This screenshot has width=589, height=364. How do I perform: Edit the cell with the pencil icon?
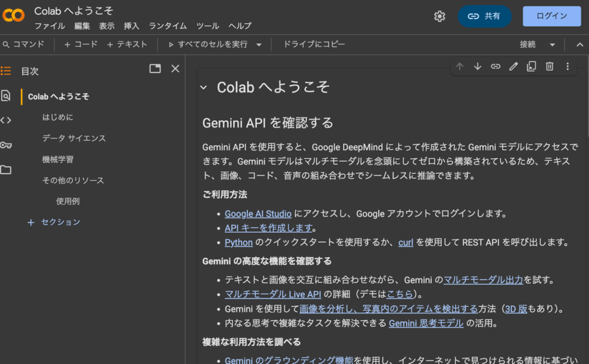coord(514,67)
